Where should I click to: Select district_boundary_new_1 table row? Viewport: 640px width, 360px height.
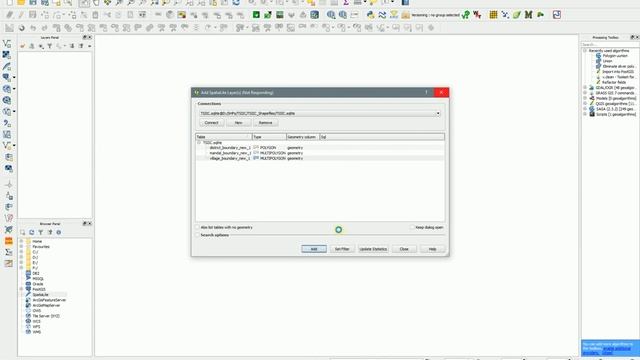pos(320,147)
